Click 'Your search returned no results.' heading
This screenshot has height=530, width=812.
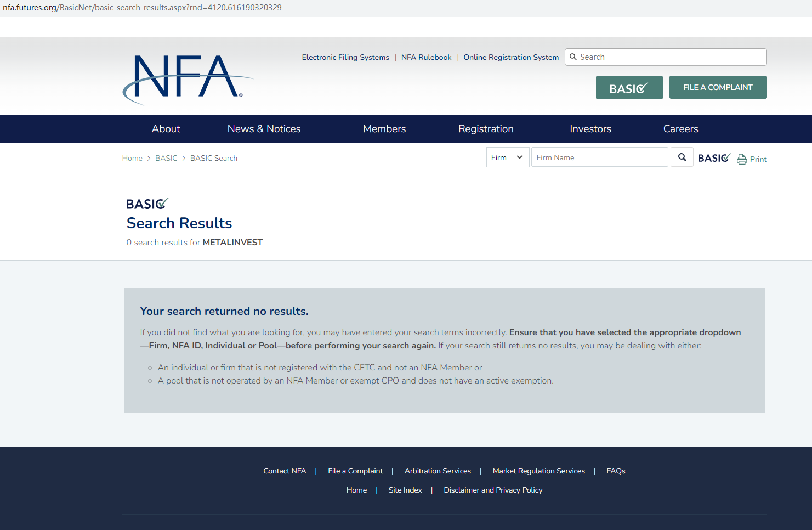click(224, 311)
